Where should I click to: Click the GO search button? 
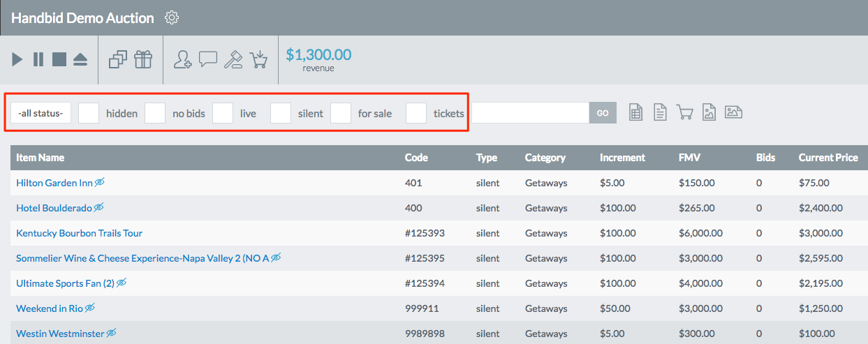[x=603, y=113]
